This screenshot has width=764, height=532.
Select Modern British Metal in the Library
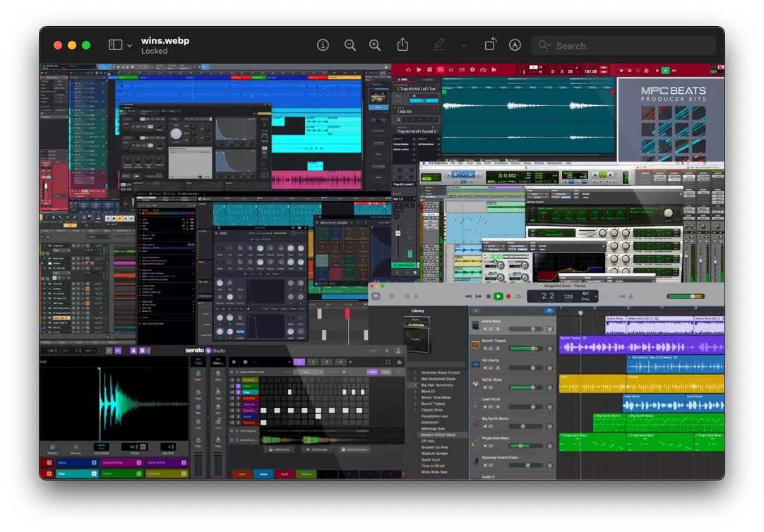coord(438,435)
